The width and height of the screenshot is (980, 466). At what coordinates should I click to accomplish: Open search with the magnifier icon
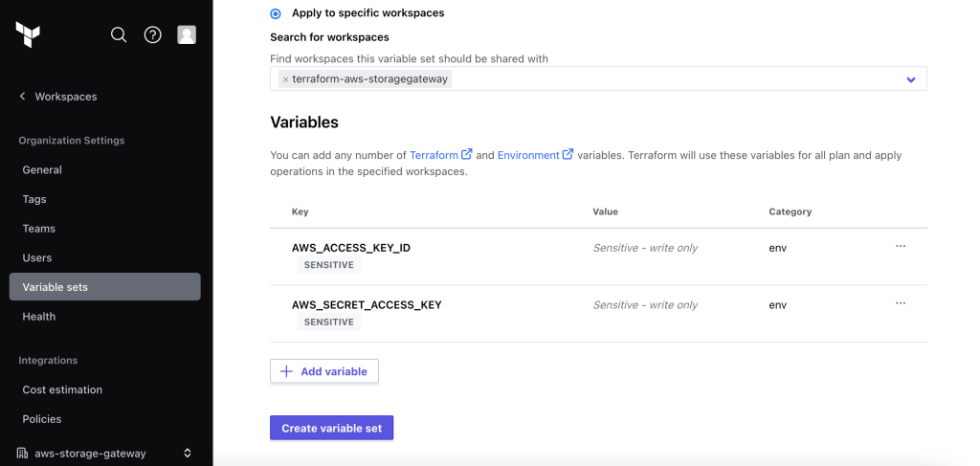119,34
